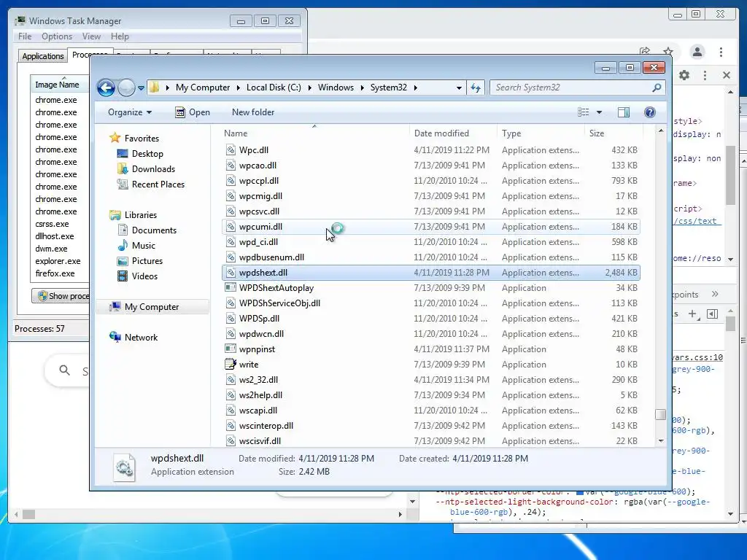Viewport: 747px width, 560px height.
Task: Switch to Applications tab in Task Manager
Action: [x=43, y=56]
